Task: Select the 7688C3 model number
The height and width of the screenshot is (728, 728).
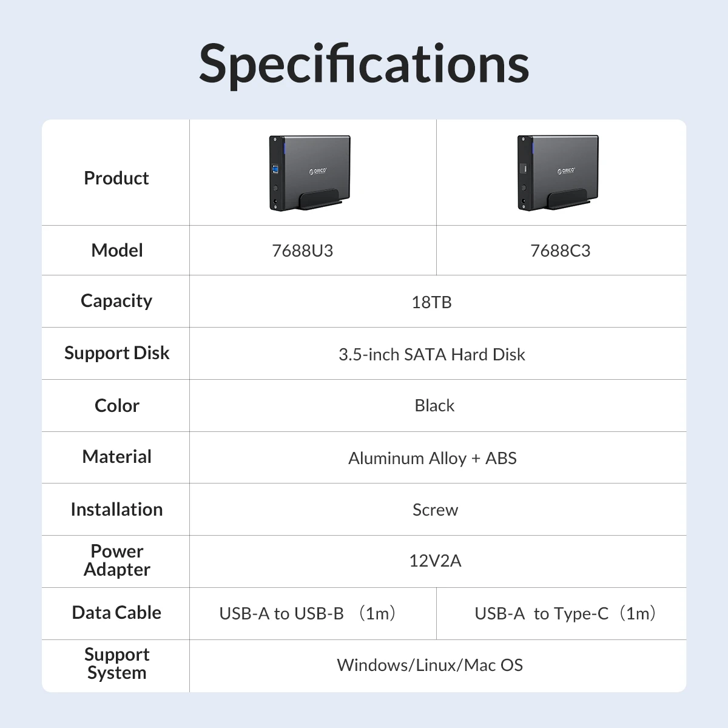Action: [x=560, y=251]
